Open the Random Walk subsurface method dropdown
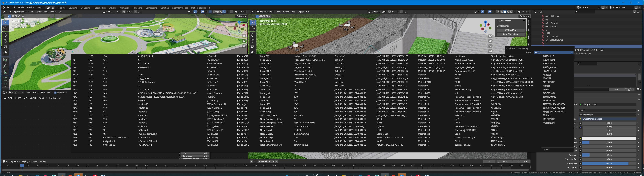This screenshot has height=176, width=644. pos(607,115)
